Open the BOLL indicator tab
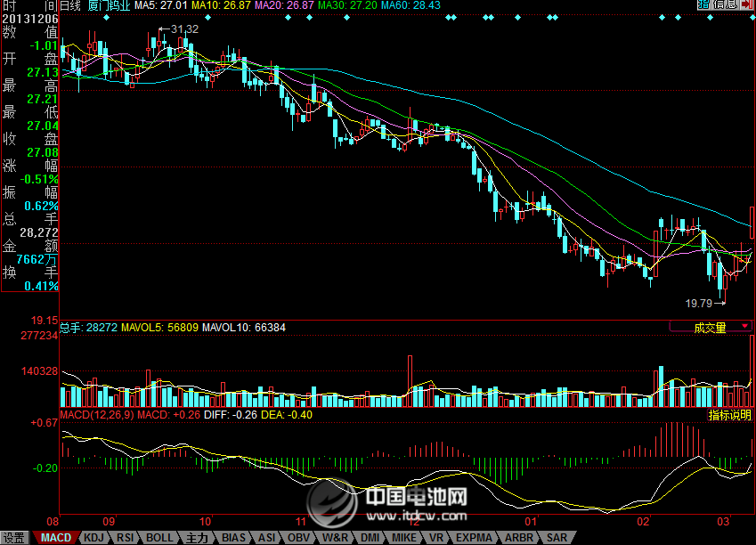The width and height of the screenshot is (756, 545). tap(160, 538)
